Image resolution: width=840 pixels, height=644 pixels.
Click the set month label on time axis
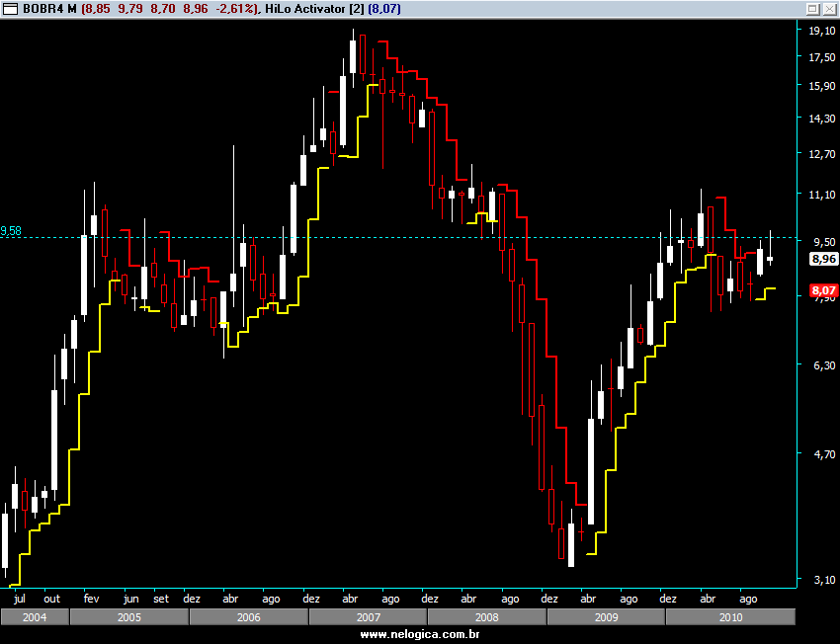161,599
